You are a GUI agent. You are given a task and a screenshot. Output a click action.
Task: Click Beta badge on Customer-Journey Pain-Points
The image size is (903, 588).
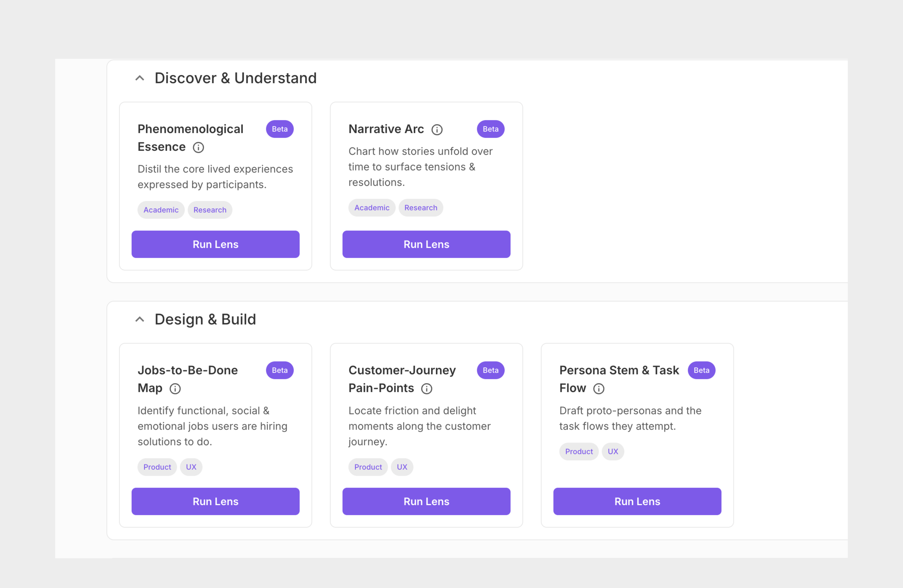pos(490,370)
